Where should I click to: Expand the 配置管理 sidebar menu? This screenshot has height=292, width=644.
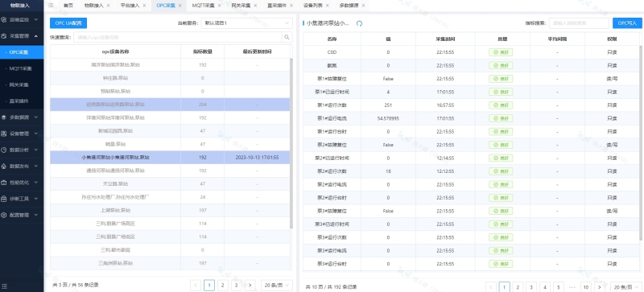point(36,215)
